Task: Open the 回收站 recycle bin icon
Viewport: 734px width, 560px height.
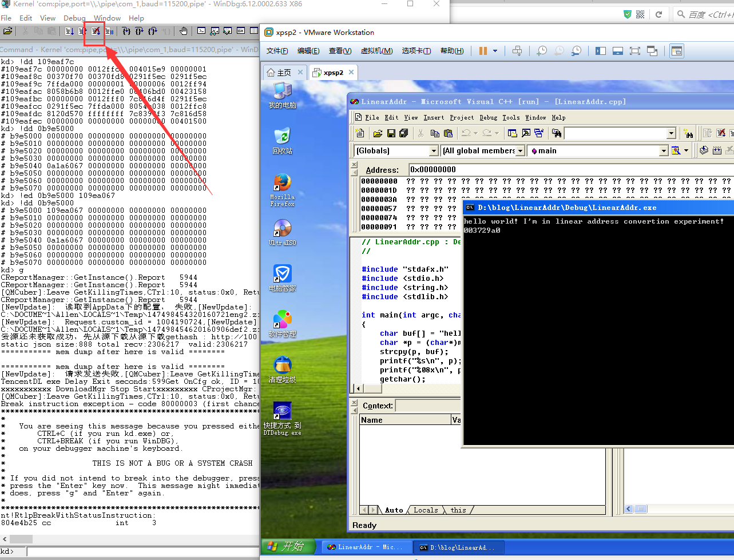Action: coord(282,141)
